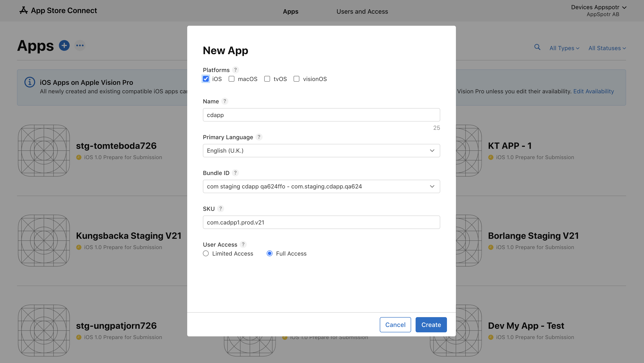Image resolution: width=644 pixels, height=363 pixels.
Task: Click into the Name input field
Action: [321, 115]
